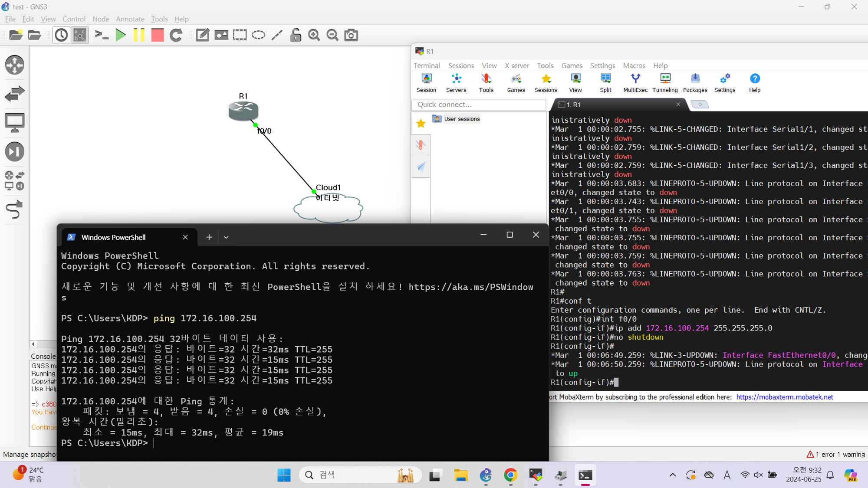Click the Quick connect input field

pos(479,105)
